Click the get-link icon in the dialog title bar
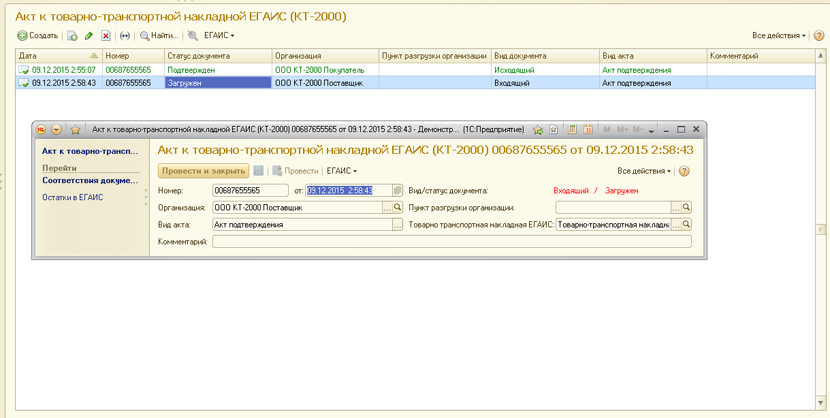The image size is (830, 418). [x=553, y=129]
